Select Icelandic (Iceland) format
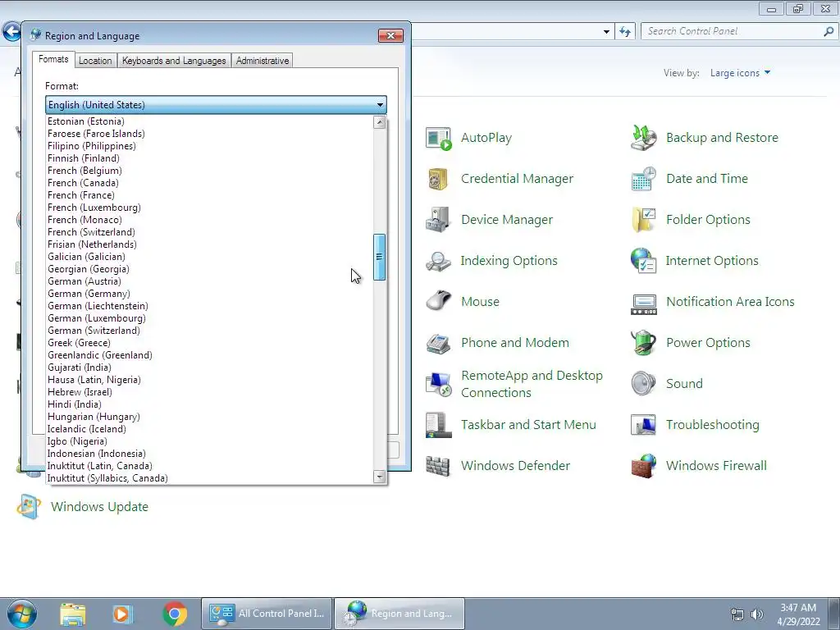The width and height of the screenshot is (840, 630). click(x=209, y=430)
